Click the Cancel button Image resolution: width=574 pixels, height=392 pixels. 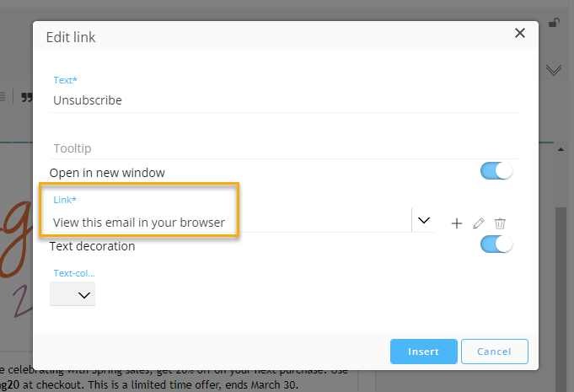point(494,351)
